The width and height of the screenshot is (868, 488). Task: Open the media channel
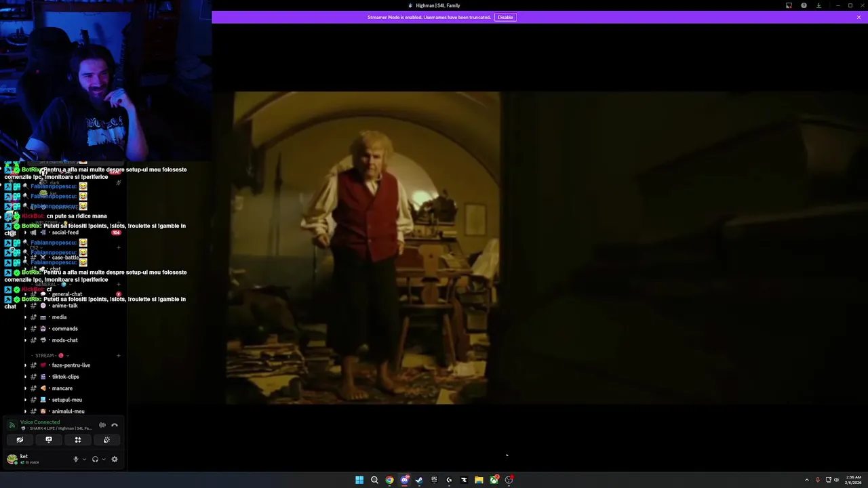pos(73,317)
